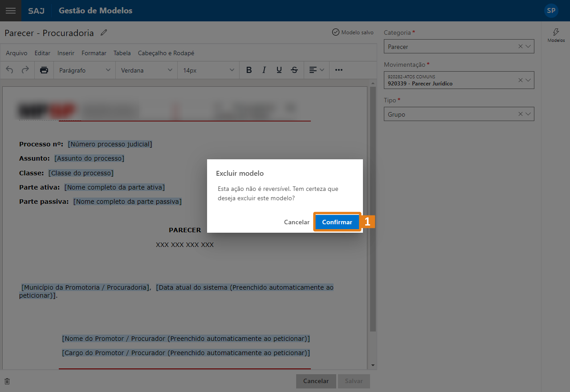Toggle italic formatting
Screen dimensions: 570x392
coord(264,70)
